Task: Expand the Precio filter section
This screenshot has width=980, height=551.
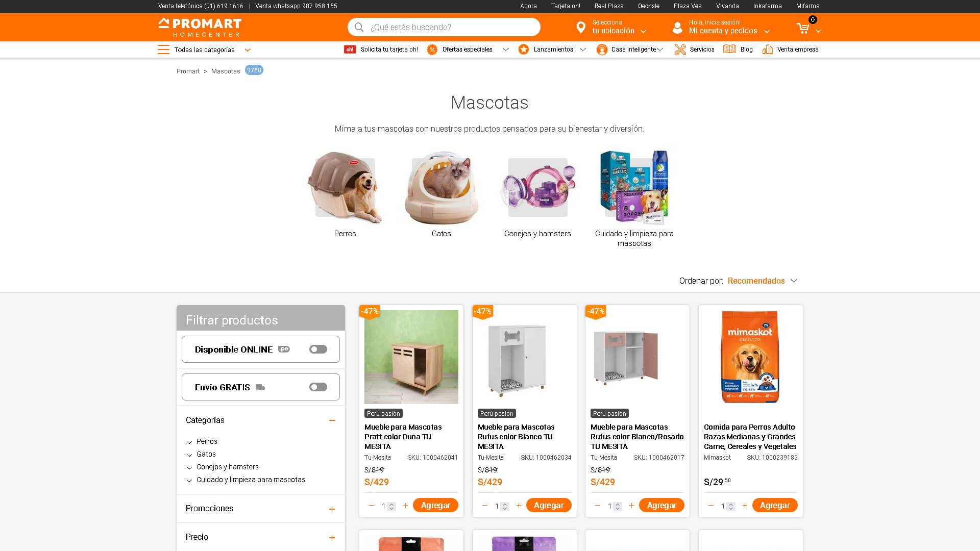Action: (332, 538)
